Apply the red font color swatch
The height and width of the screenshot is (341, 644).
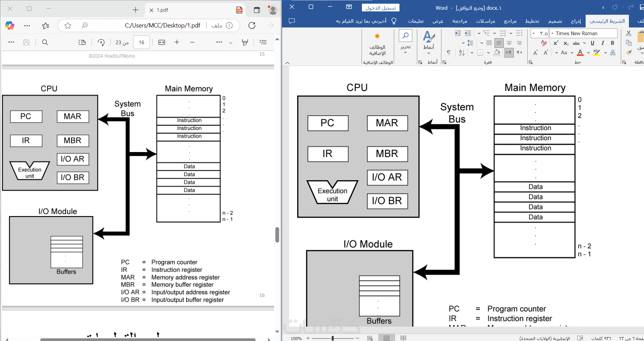(x=580, y=53)
